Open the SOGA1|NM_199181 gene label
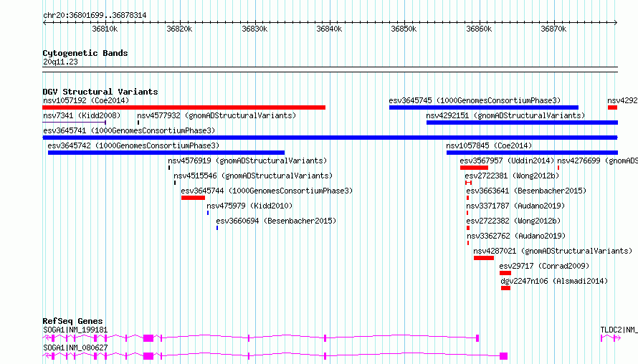The image size is (638, 364). pyautogui.click(x=75, y=330)
